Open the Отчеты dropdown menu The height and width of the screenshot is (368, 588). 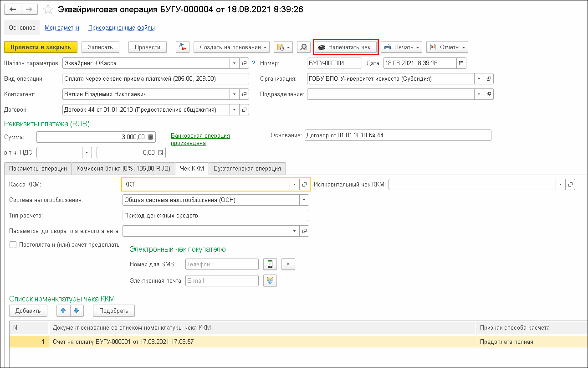447,47
